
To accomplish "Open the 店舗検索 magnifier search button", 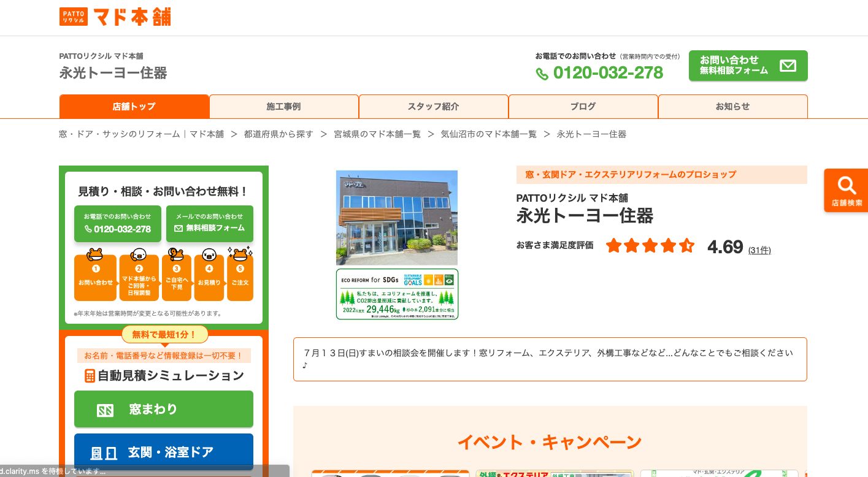I will point(847,191).
